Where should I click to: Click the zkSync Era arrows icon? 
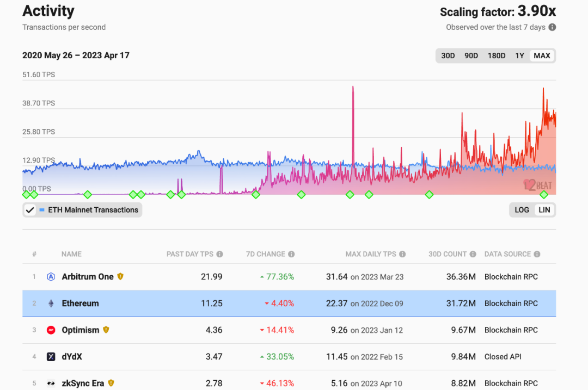pos(51,383)
